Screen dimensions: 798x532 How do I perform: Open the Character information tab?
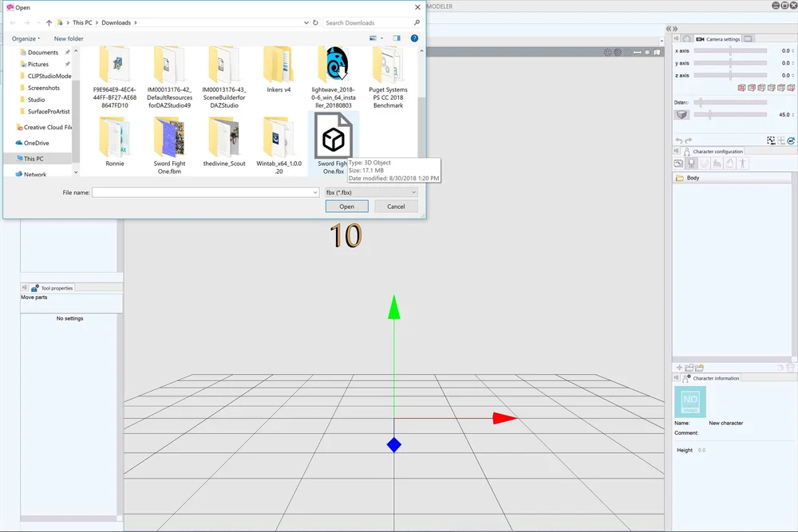(712, 378)
